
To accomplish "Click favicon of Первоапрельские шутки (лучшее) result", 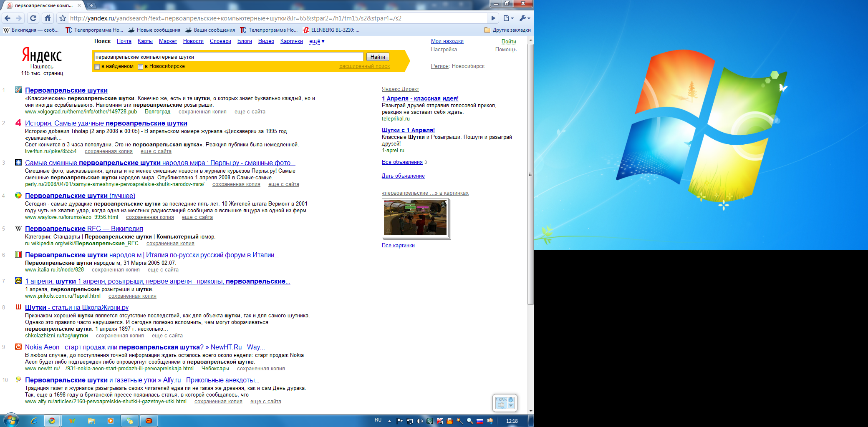I will click(x=18, y=195).
